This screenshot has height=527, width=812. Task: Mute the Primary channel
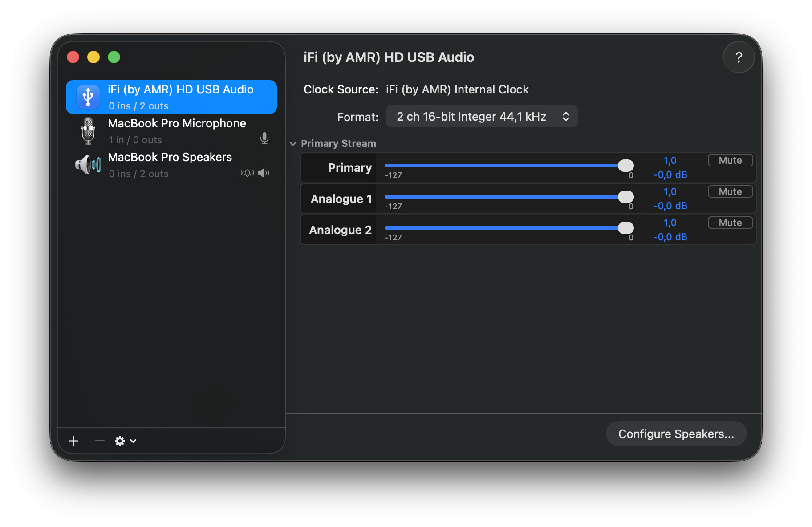tap(730, 160)
